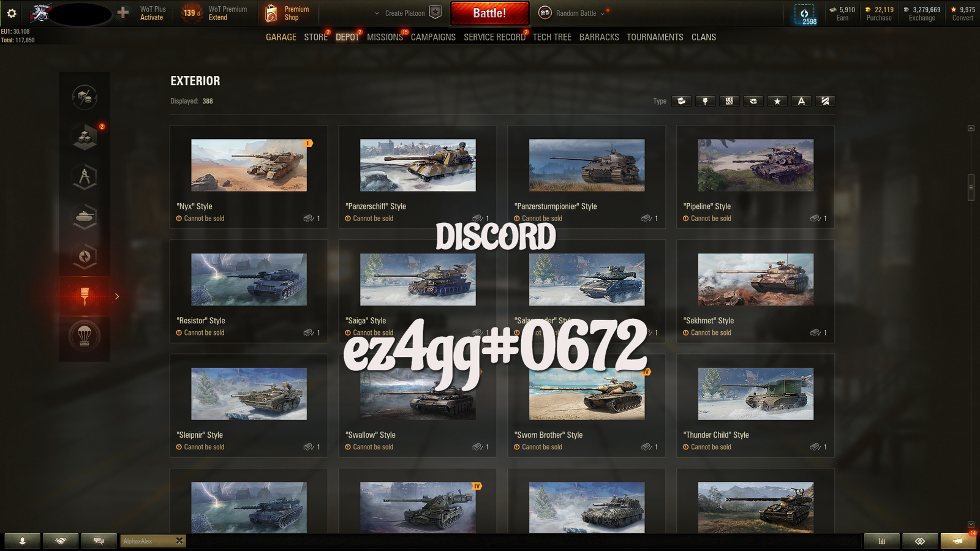This screenshot has height=551, width=980.
Task: Open the tank sidebar category
Action: pyautogui.click(x=85, y=217)
